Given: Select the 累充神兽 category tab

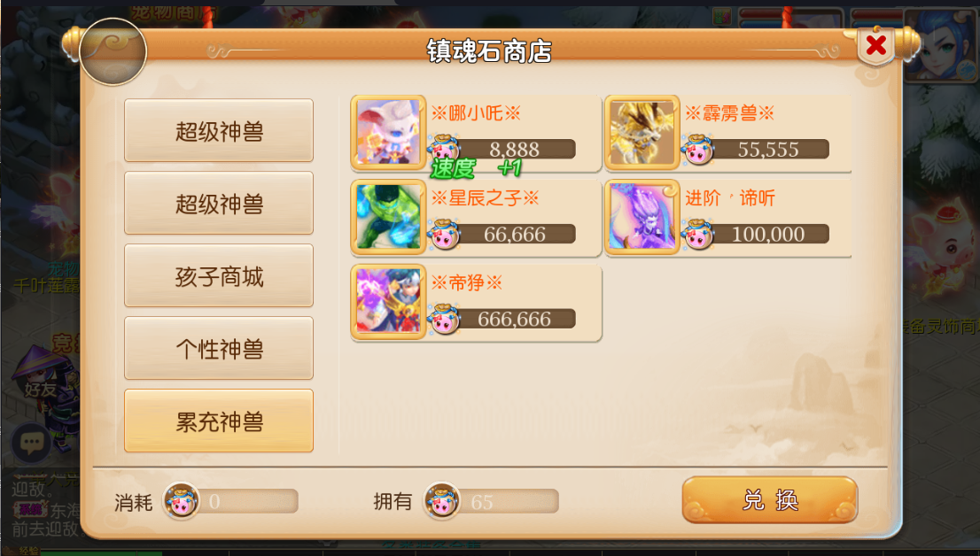Looking at the screenshot, I should pyautogui.click(x=219, y=421).
